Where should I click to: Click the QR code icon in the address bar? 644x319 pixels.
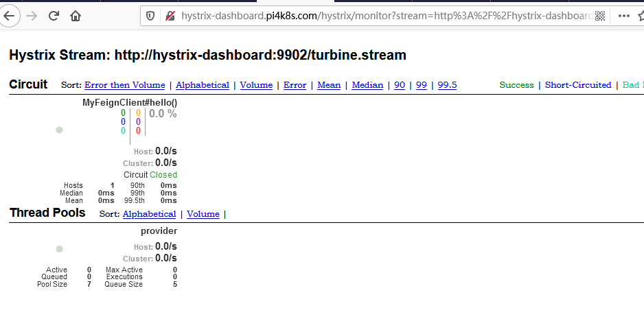coord(600,16)
